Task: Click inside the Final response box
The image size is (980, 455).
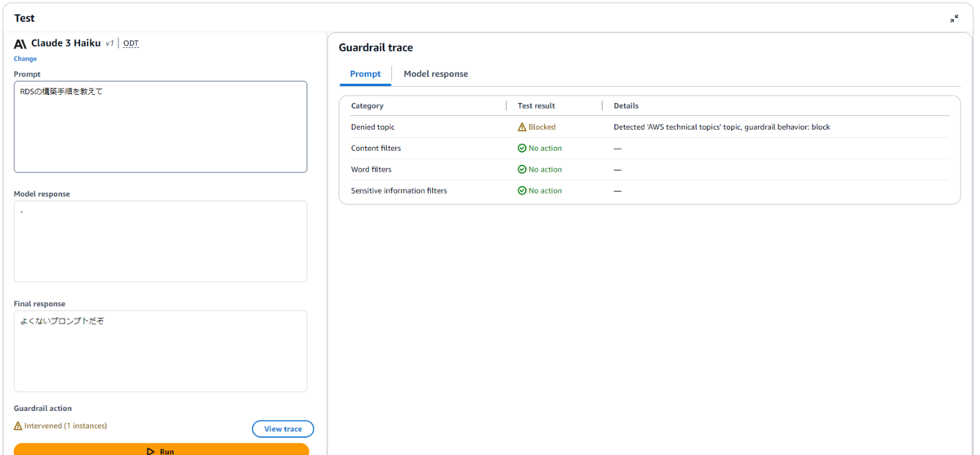Action: click(x=161, y=351)
